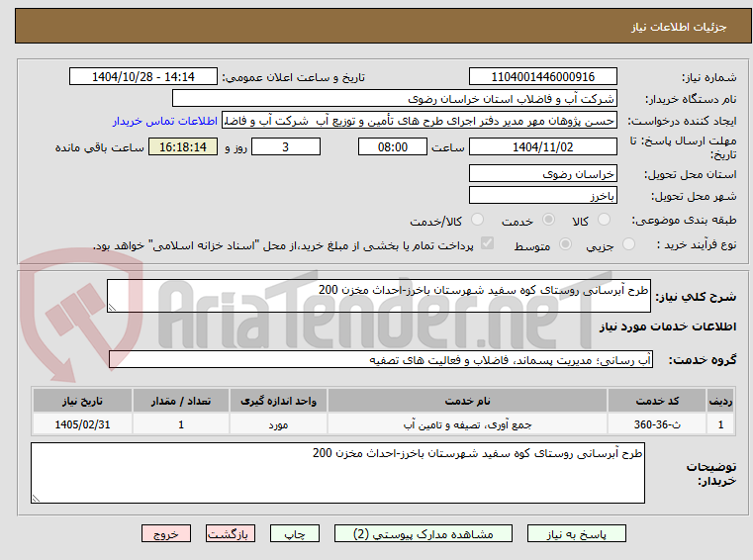Open مشاهده مدارک پیوستی (2) attachments
The image size is (753, 560).
(424, 534)
